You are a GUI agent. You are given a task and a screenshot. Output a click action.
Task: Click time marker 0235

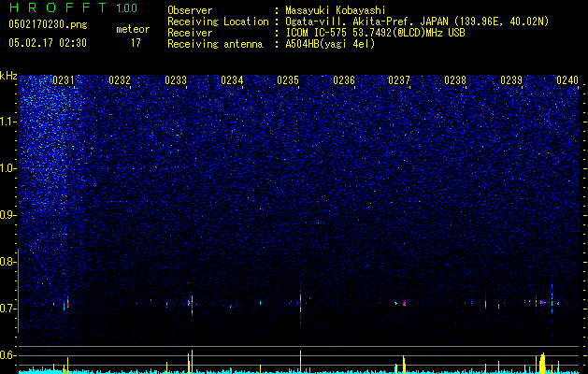click(288, 80)
